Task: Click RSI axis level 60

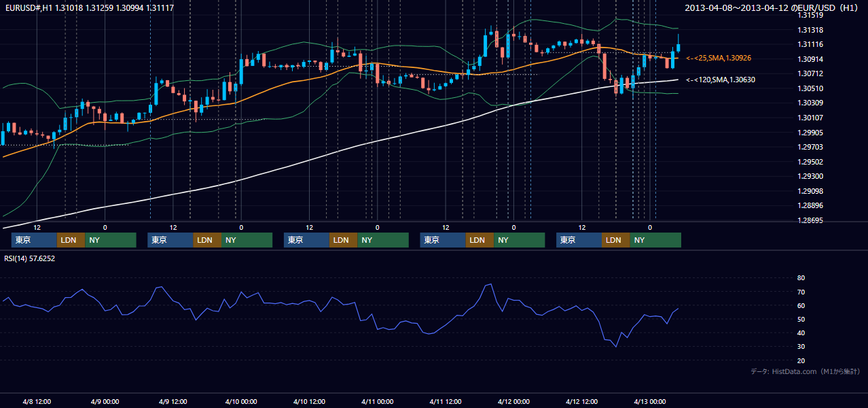Action: (x=801, y=305)
